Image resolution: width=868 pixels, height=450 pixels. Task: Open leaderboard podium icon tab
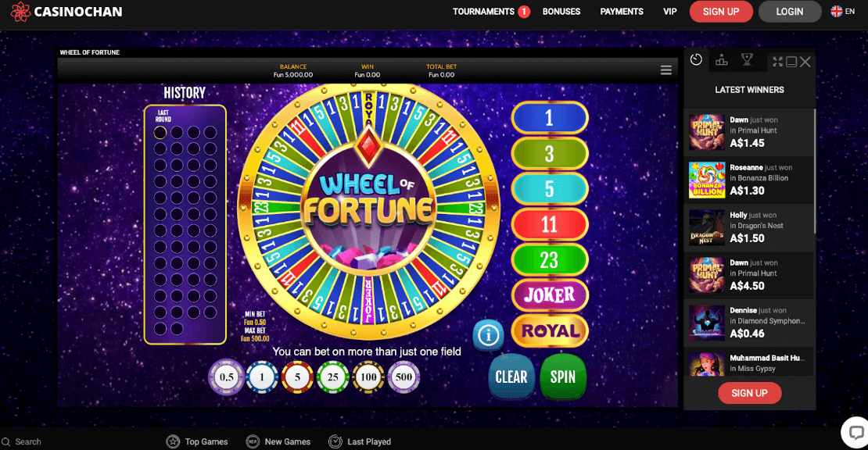click(x=721, y=59)
